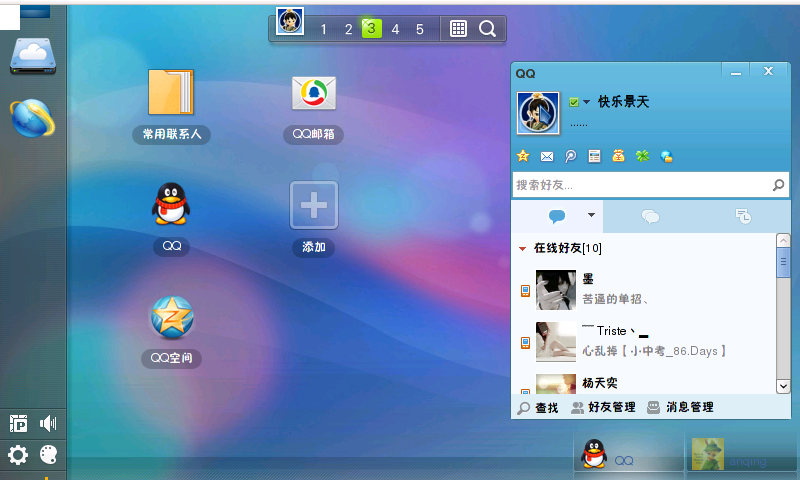Open the 常用联系人 folder icon

click(171, 92)
